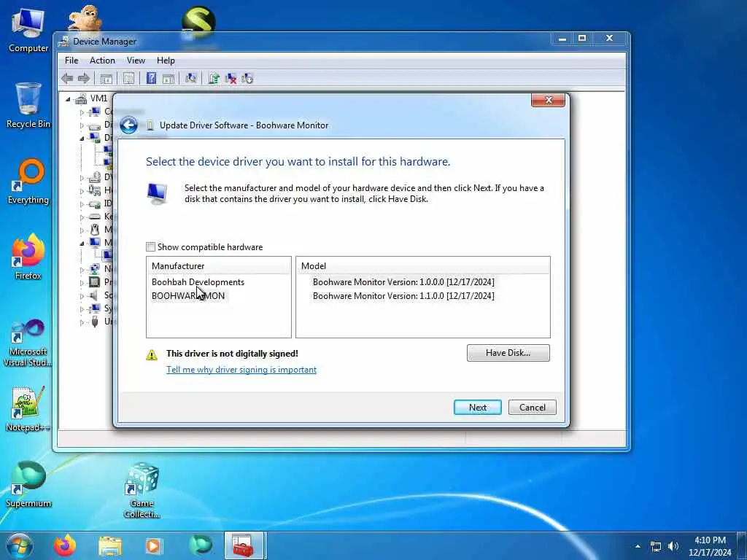Open the Firefox desktop shortcut

pyautogui.click(x=28, y=256)
